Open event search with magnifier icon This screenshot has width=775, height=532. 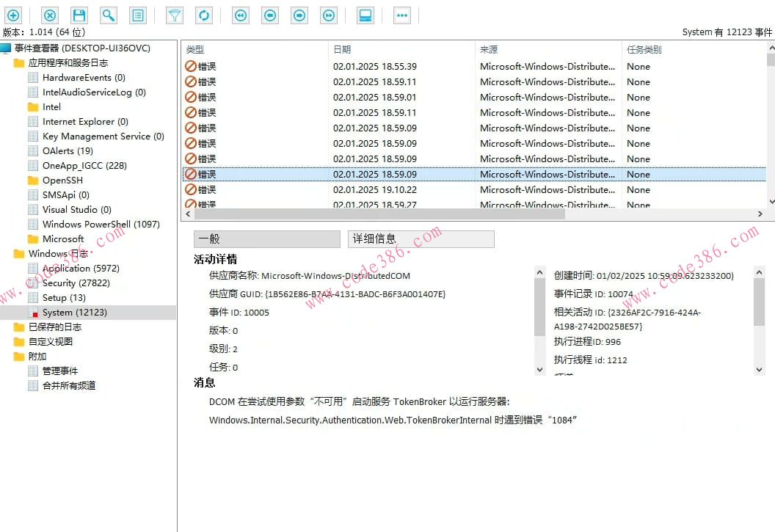coord(108,15)
